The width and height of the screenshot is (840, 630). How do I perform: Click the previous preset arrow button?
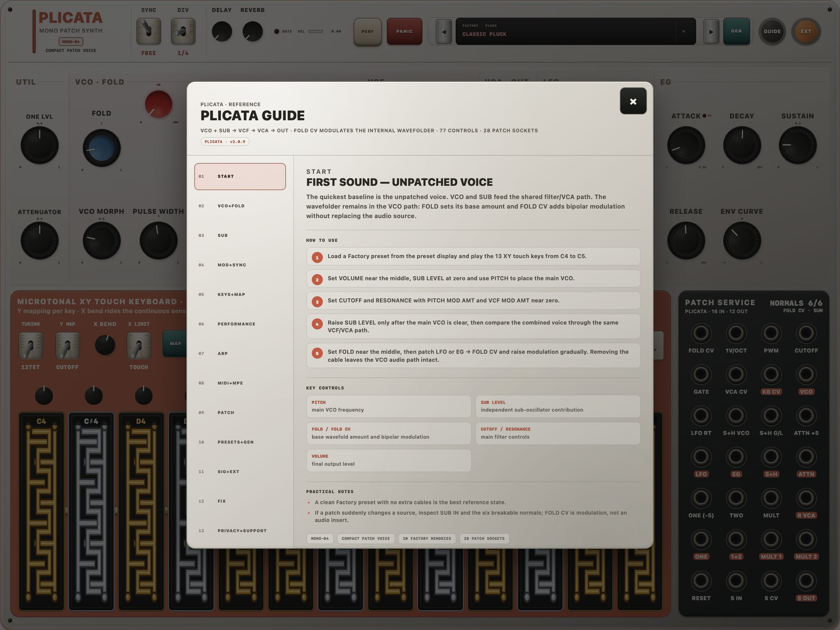tap(444, 32)
